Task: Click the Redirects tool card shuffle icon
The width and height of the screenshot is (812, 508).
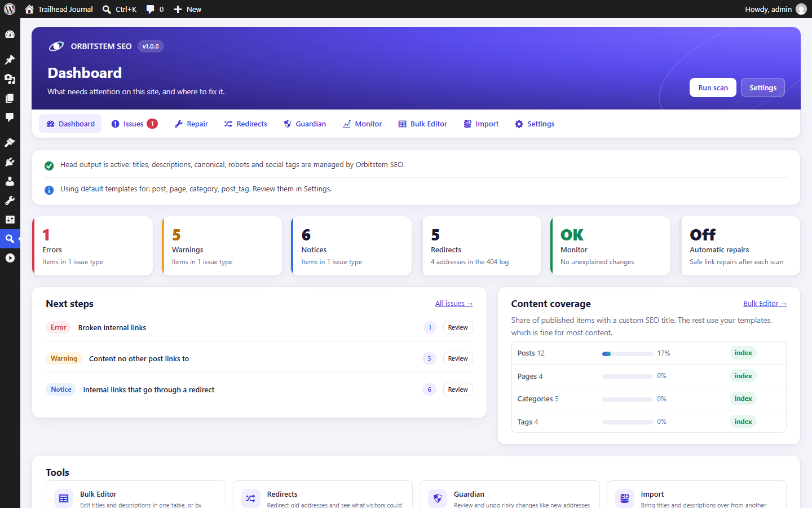Action: (251, 498)
